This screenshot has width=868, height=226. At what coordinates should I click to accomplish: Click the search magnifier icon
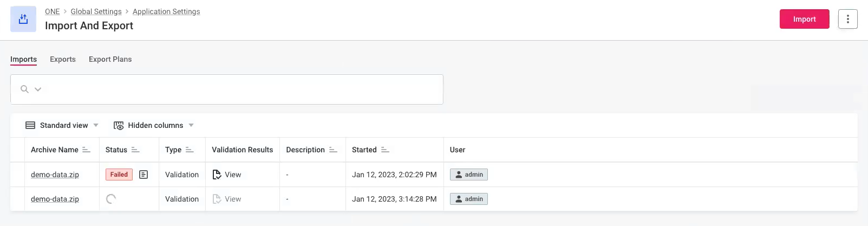24,89
